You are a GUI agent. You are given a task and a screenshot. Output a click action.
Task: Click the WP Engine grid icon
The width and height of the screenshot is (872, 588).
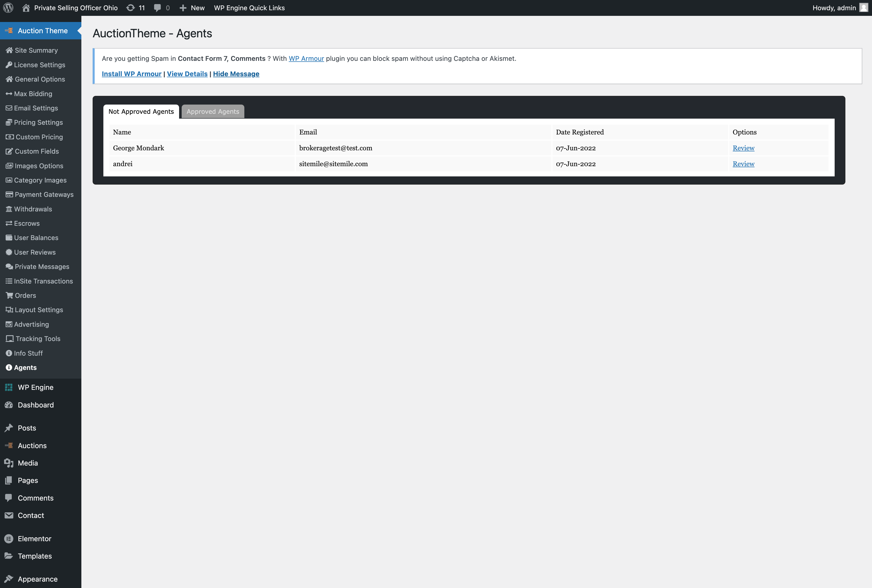tap(9, 387)
